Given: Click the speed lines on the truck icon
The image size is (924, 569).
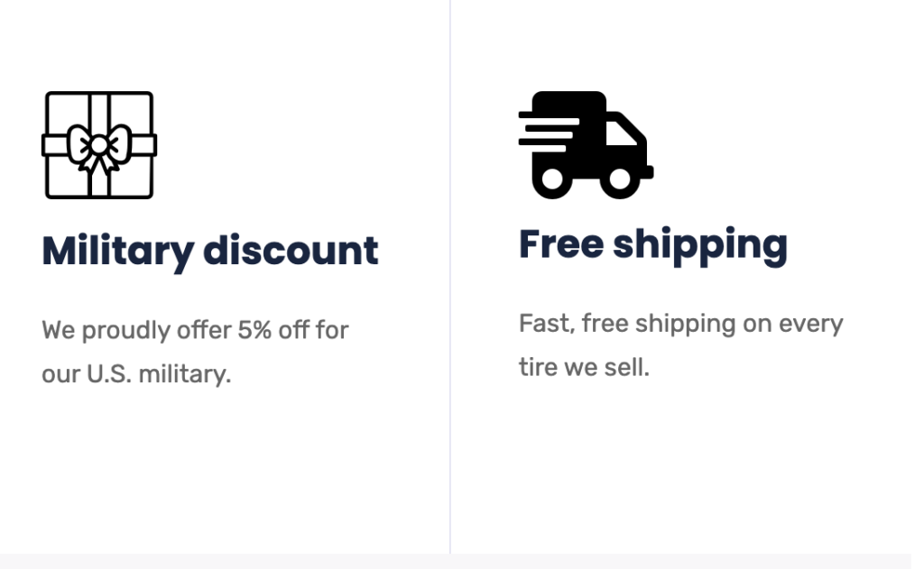Looking at the screenshot, I should click(549, 132).
